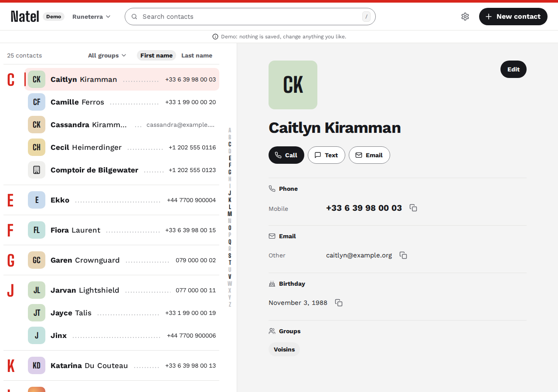Image resolution: width=558 pixels, height=392 pixels.
Task: Copy the caitlyn@example.org email address
Action: (x=403, y=255)
